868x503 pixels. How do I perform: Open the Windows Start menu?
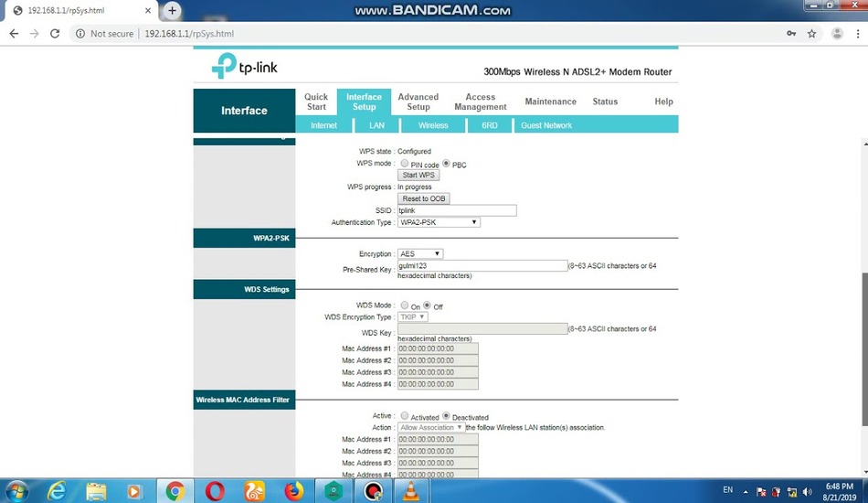[16, 491]
